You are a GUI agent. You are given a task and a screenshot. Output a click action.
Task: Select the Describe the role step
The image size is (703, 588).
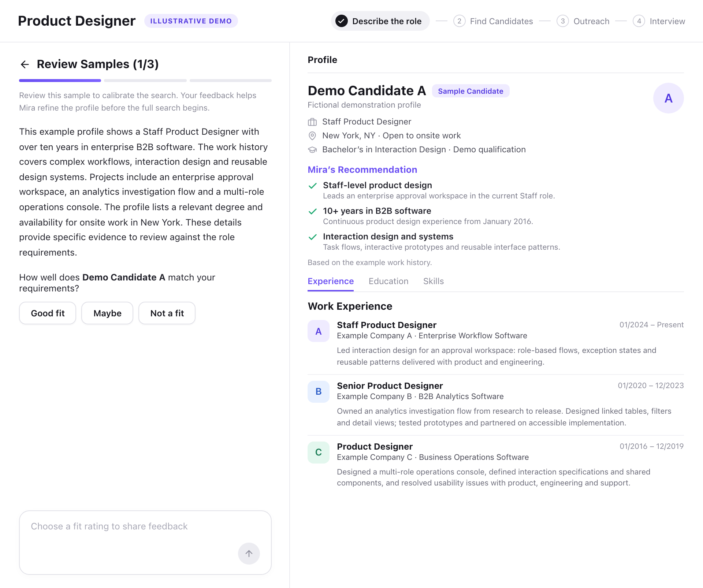click(380, 21)
